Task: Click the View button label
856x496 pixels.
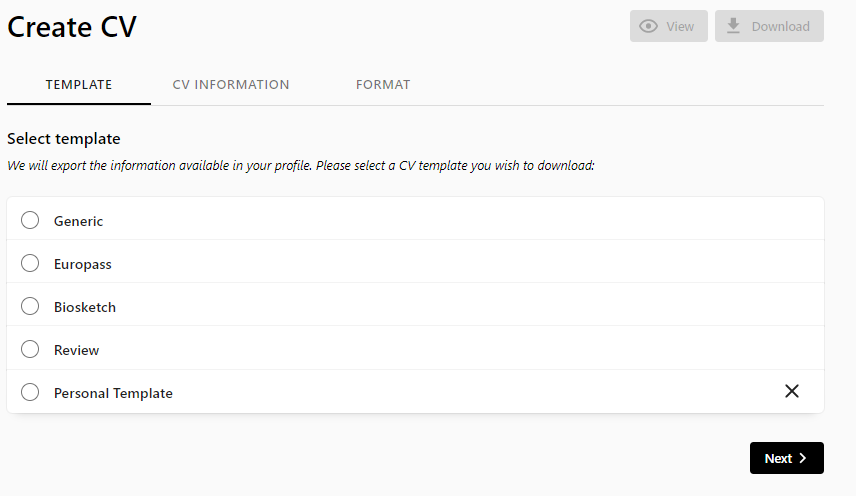Action: coord(680,26)
